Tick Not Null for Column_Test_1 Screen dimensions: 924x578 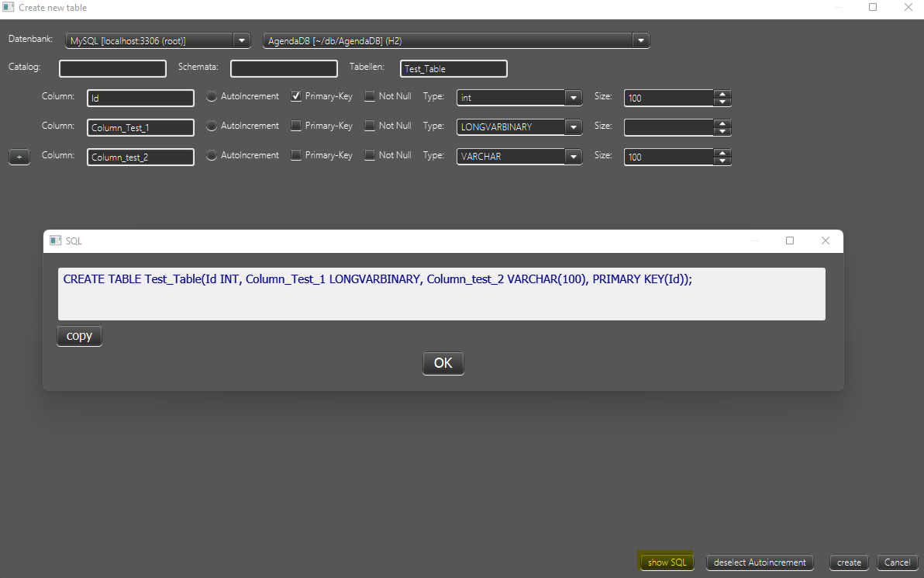click(370, 126)
